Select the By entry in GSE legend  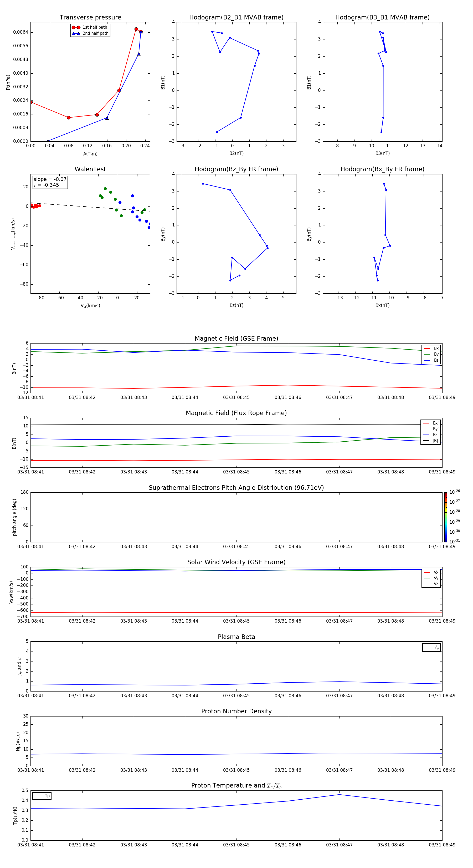point(431,354)
